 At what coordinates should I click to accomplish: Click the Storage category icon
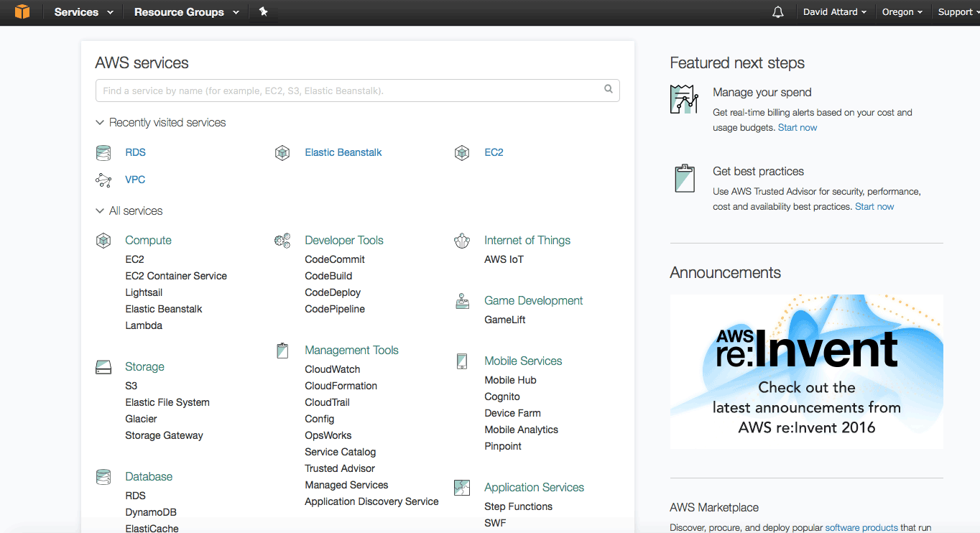click(103, 366)
